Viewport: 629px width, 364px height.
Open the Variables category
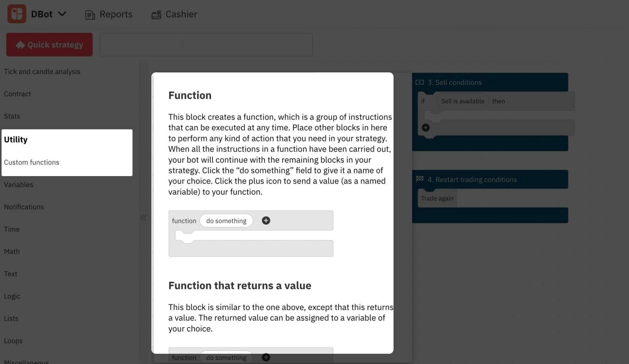[18, 184]
